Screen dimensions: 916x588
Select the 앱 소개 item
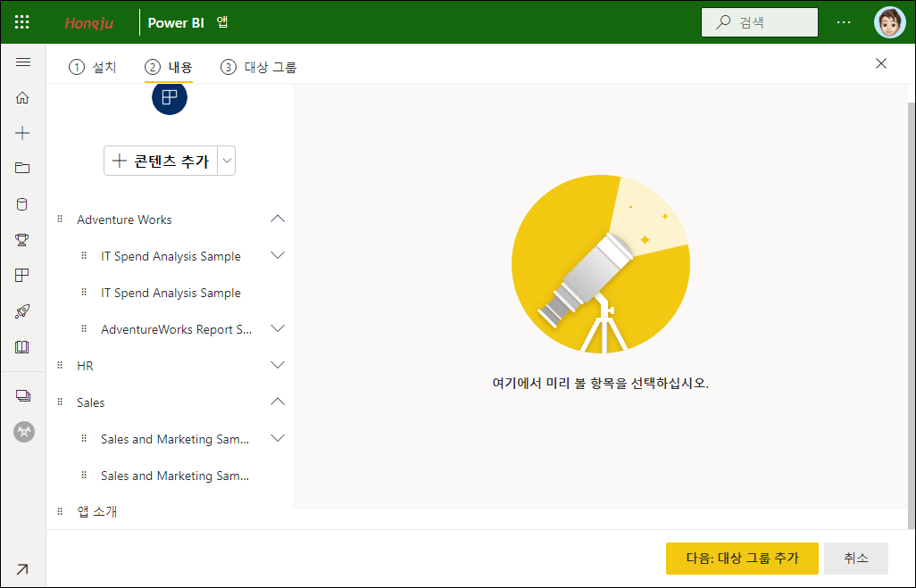pos(97,511)
